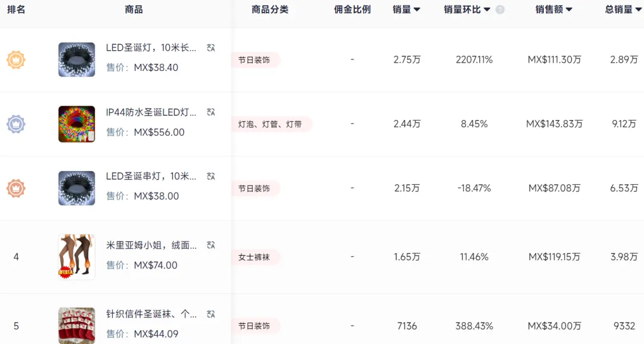Click translate icon beside 米里亚姆小姐 product
The image size is (644, 344).
tap(210, 244)
